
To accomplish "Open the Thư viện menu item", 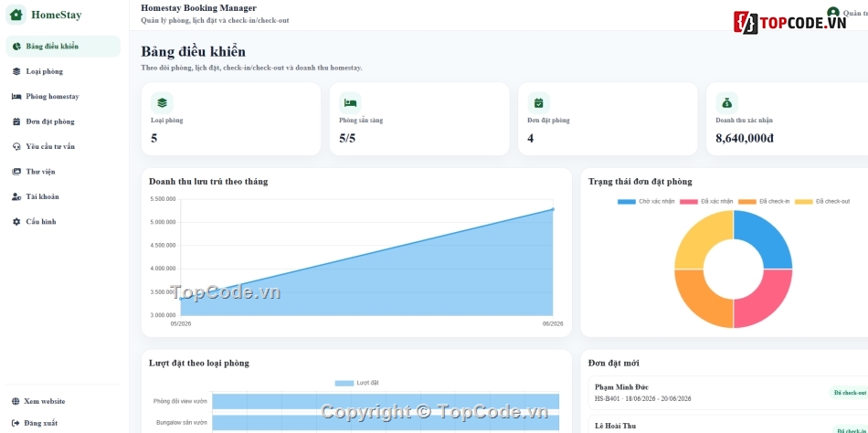I will tap(63, 172).
